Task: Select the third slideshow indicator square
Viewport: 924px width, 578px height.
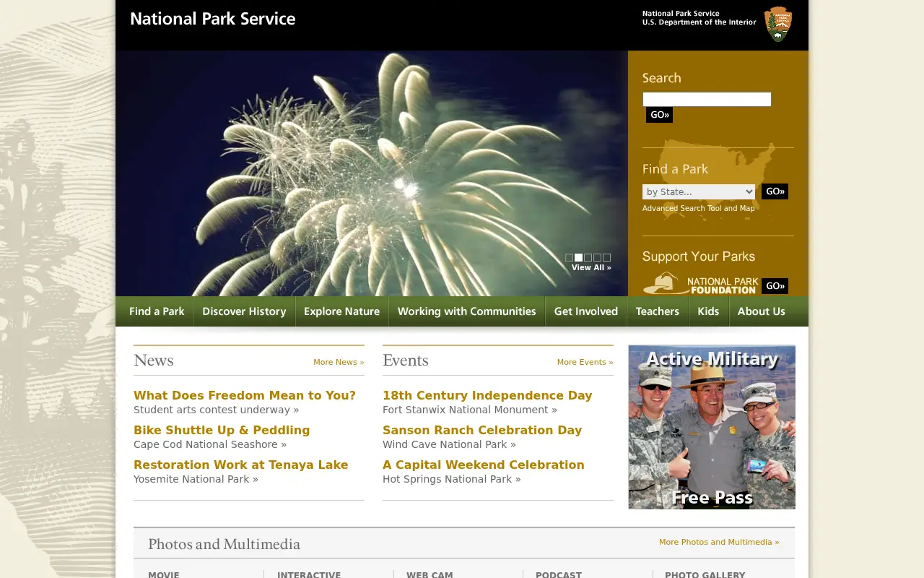Action: (x=588, y=257)
